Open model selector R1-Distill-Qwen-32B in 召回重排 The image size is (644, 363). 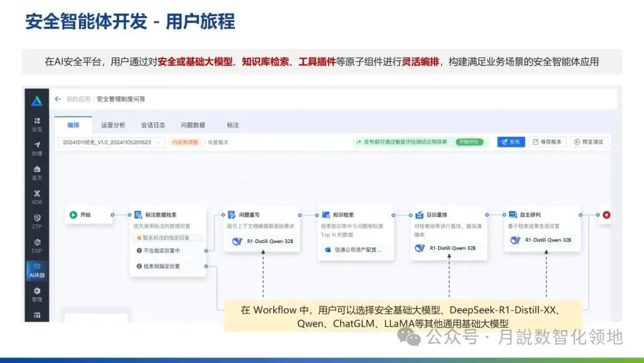click(446, 248)
